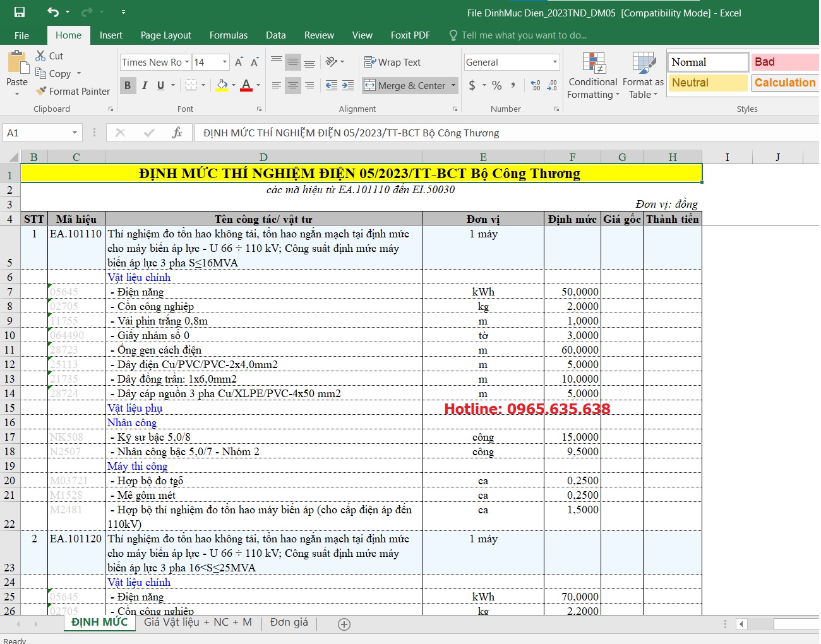Toggle strikethrough... select Copy command instead
The image size is (821, 644).
pyautogui.click(x=55, y=73)
